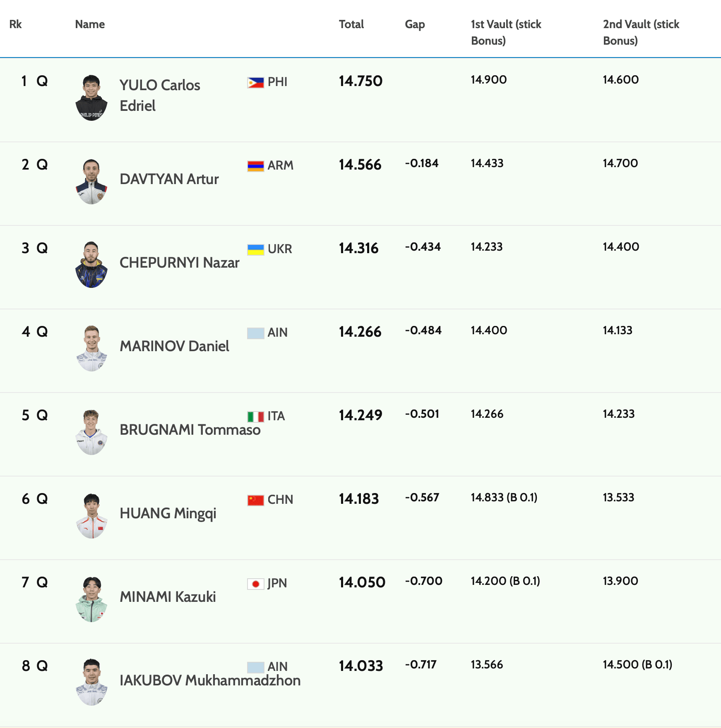The height and width of the screenshot is (728, 721).
Task: Click the China flag icon
Action: pyautogui.click(x=255, y=500)
